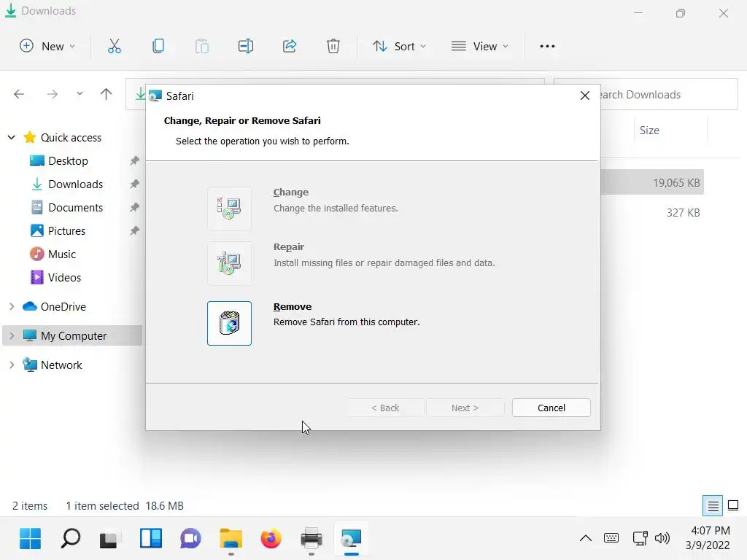Select the Remove Safari recycle icon
This screenshot has height=560, width=747.
(x=229, y=323)
